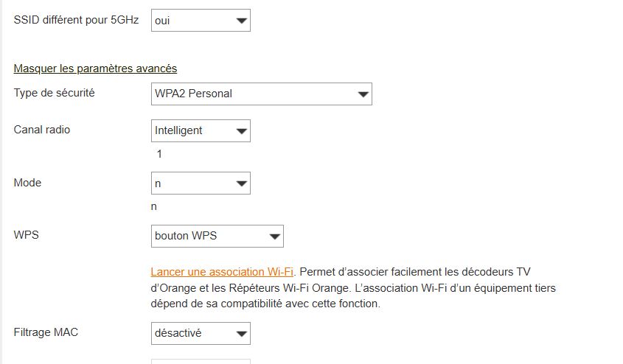
Task: Click the SSID différent pour 5GHz label
Action: click(76, 20)
